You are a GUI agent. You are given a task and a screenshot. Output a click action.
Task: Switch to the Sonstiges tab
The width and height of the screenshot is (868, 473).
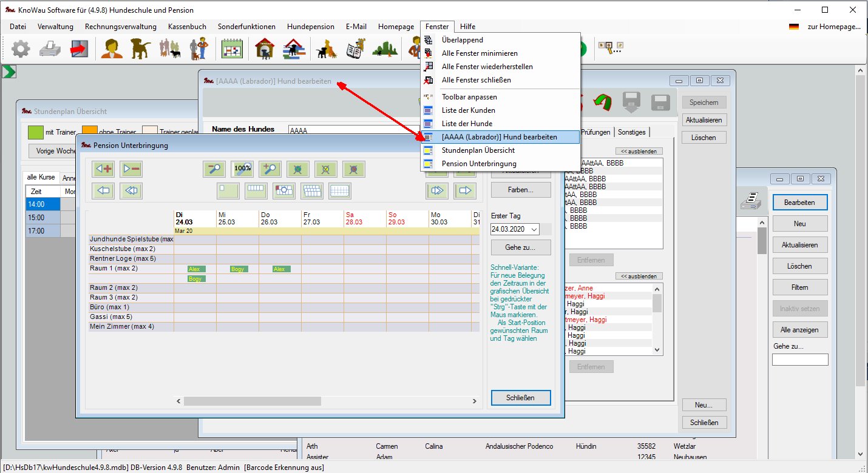point(632,132)
